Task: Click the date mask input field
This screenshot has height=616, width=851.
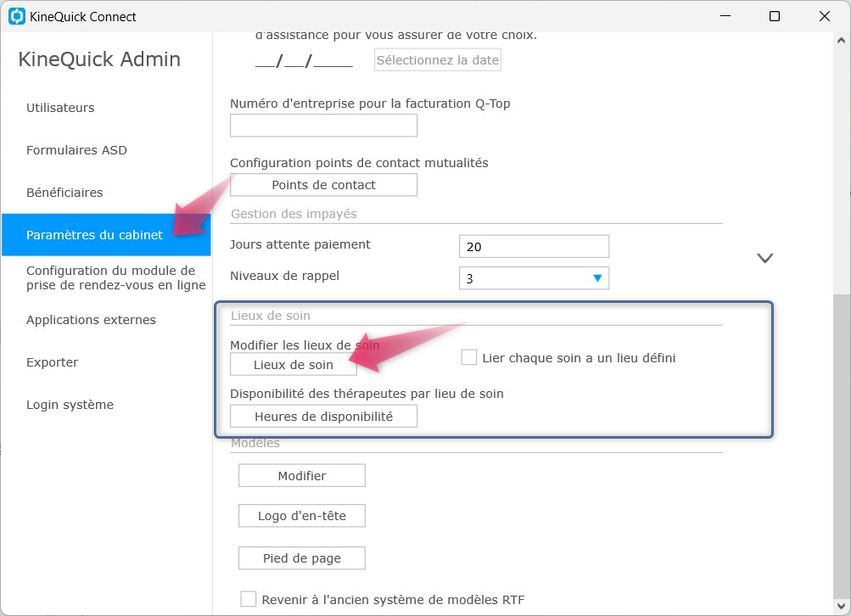Action: [304, 60]
